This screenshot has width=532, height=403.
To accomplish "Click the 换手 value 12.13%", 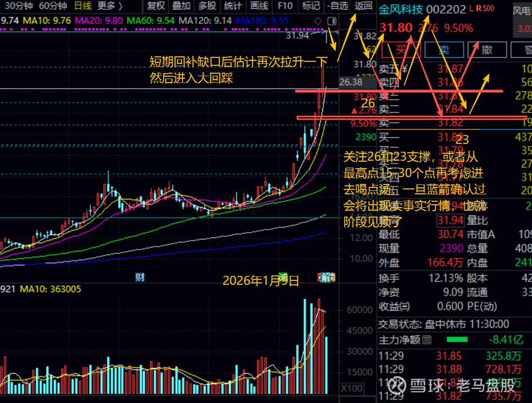I will pyautogui.click(x=446, y=278).
